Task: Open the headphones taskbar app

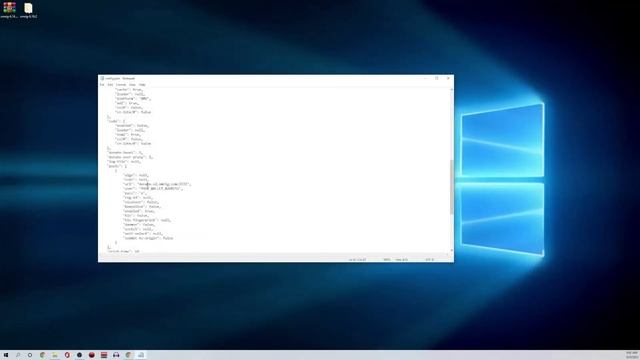Action: coord(116,355)
